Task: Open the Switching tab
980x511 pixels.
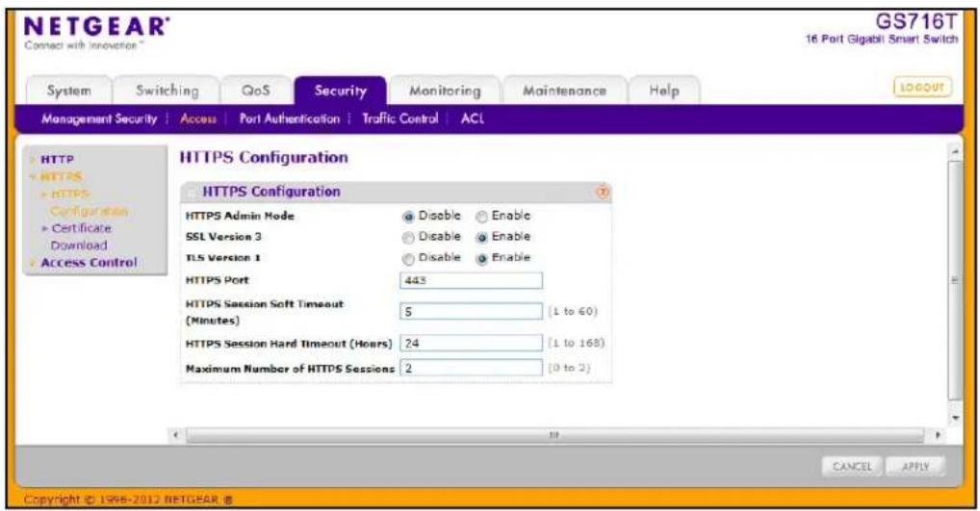Action: (167, 90)
